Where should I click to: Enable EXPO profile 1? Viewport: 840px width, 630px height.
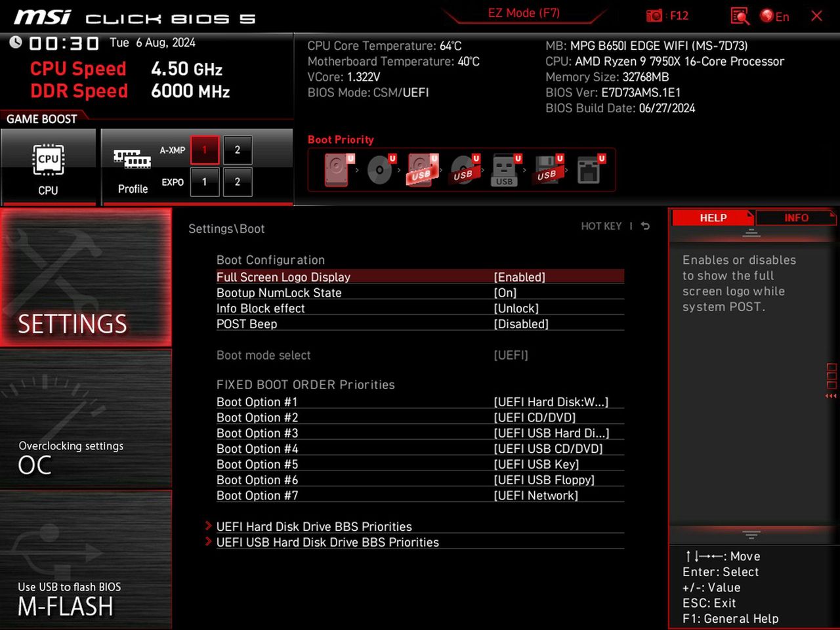pyautogui.click(x=205, y=182)
